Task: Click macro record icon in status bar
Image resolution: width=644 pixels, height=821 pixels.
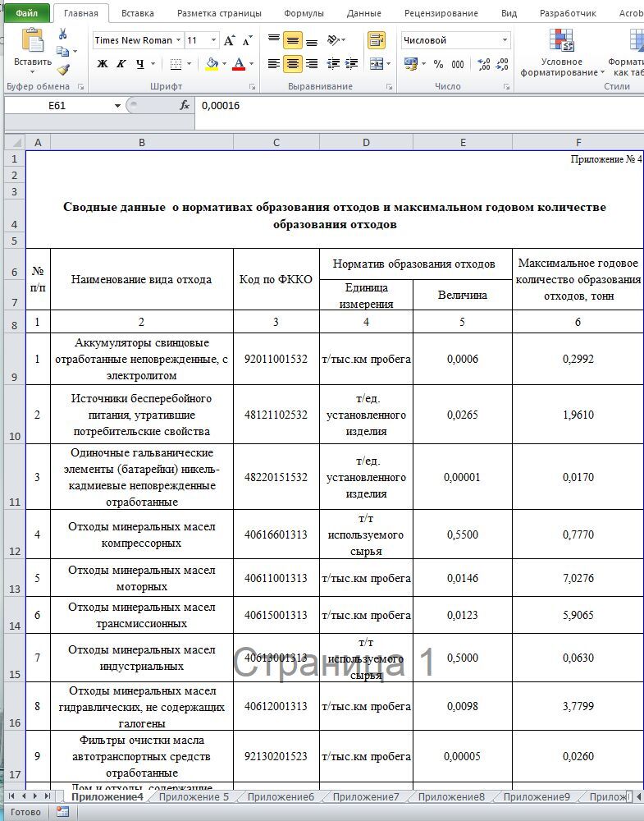Action: click(63, 812)
